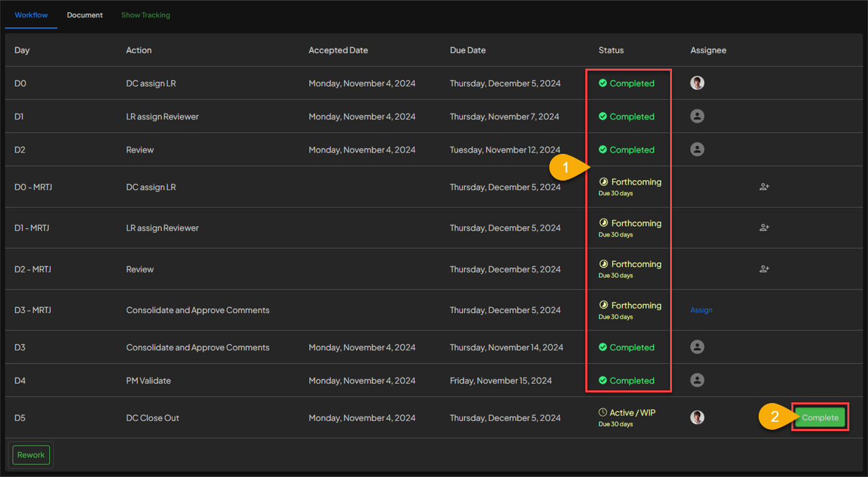Click the assignee avatar in D4 PM Validate row
Screen dimensions: 868x477
click(697, 380)
